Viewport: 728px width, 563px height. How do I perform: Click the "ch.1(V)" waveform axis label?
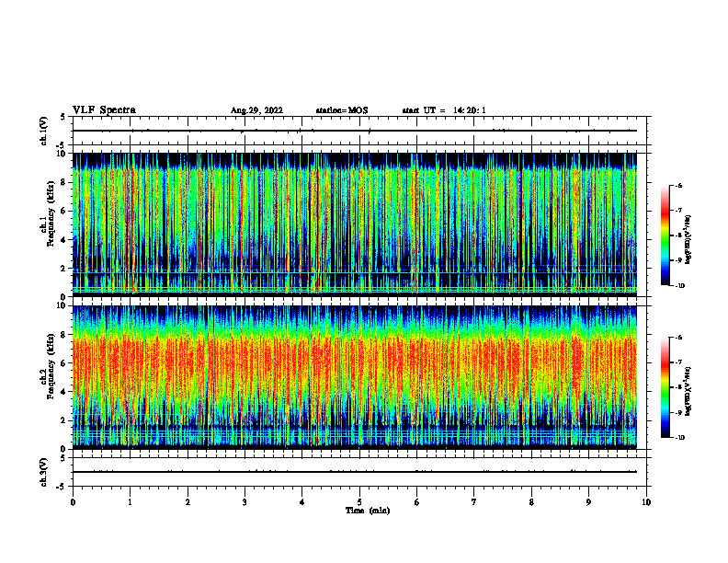pyautogui.click(x=43, y=131)
